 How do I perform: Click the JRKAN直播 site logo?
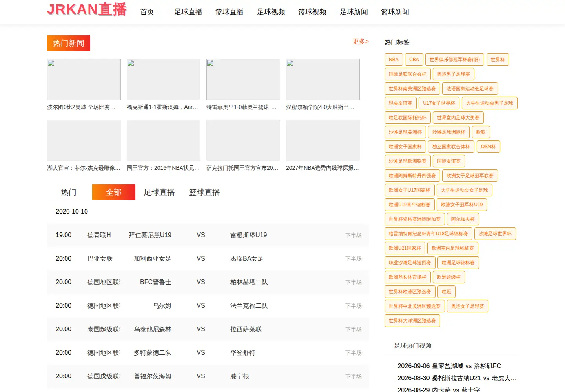point(87,9)
